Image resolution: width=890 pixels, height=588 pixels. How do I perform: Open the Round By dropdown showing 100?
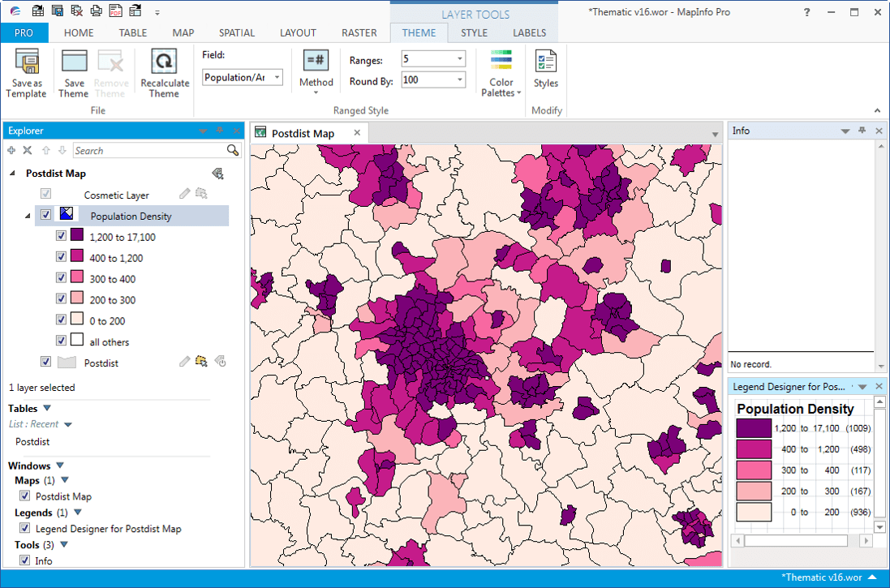[x=433, y=80]
